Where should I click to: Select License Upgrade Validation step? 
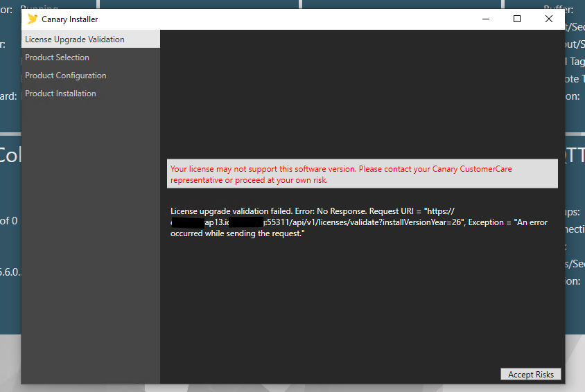tap(91, 39)
